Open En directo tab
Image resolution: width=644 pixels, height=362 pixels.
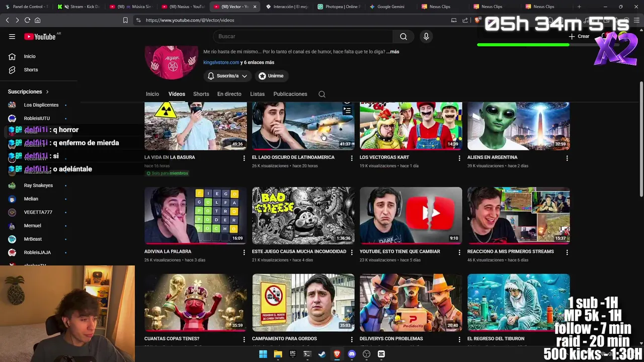point(229,94)
